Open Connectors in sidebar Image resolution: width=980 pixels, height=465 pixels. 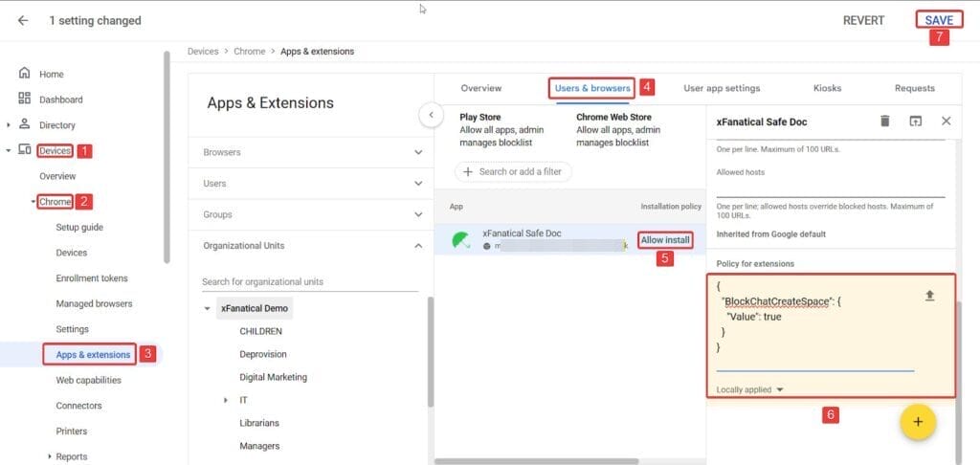pos(78,406)
